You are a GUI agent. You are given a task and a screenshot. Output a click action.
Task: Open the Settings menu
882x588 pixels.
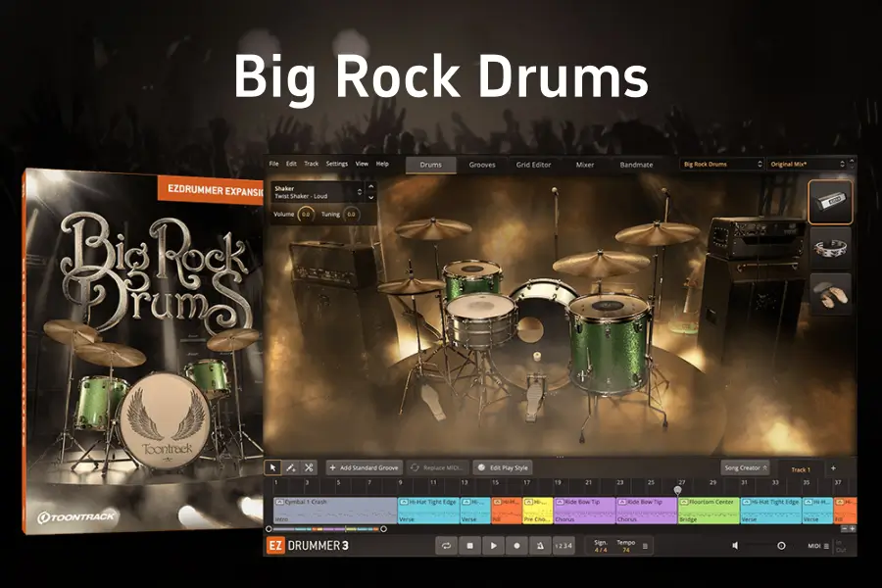click(336, 164)
